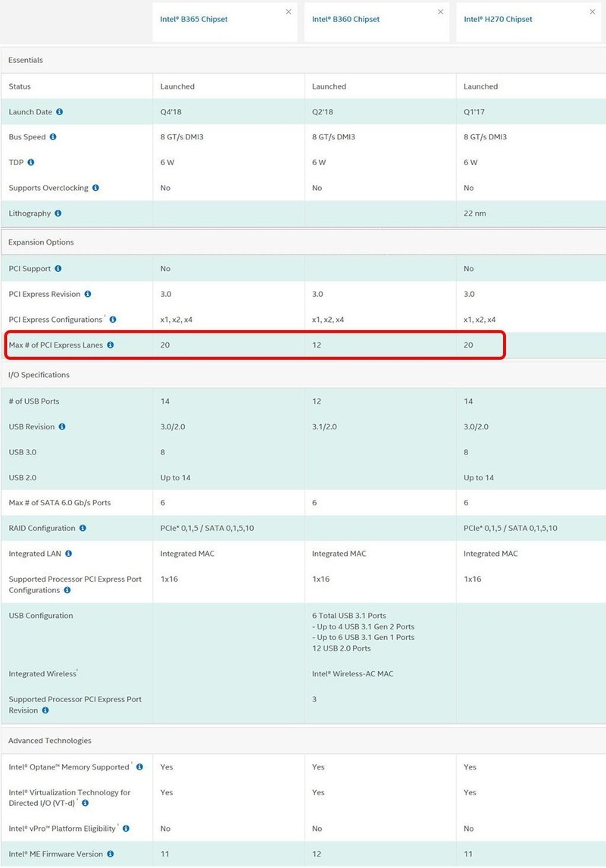This screenshot has height=868, width=606.
Task: Click the Expansion Options section header
Action: coord(303,242)
